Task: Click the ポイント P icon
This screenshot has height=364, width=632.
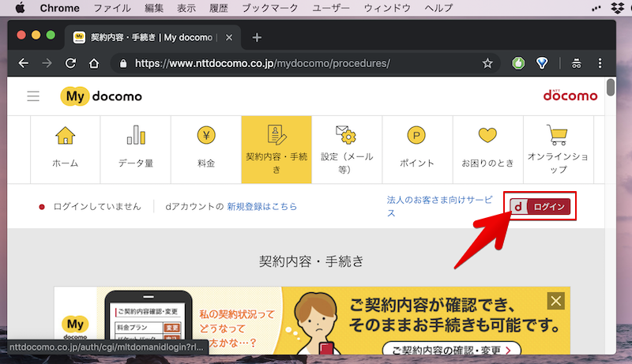Action: click(x=416, y=136)
